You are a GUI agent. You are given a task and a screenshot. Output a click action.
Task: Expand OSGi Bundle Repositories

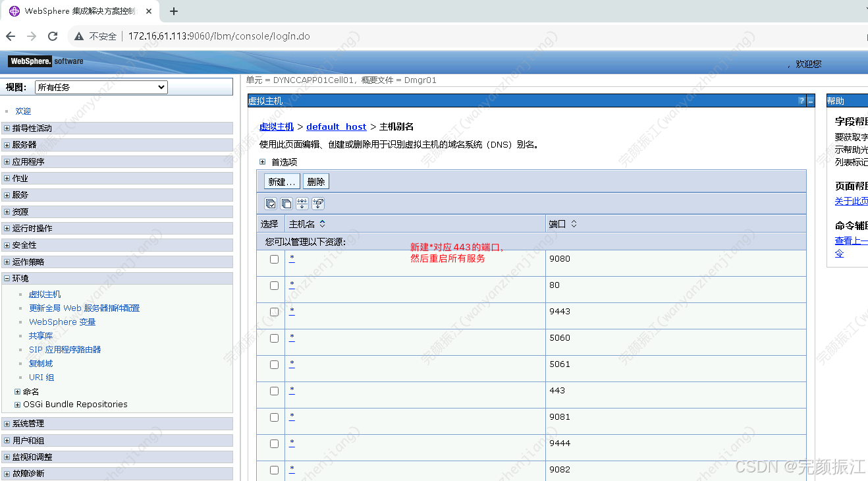click(18, 405)
